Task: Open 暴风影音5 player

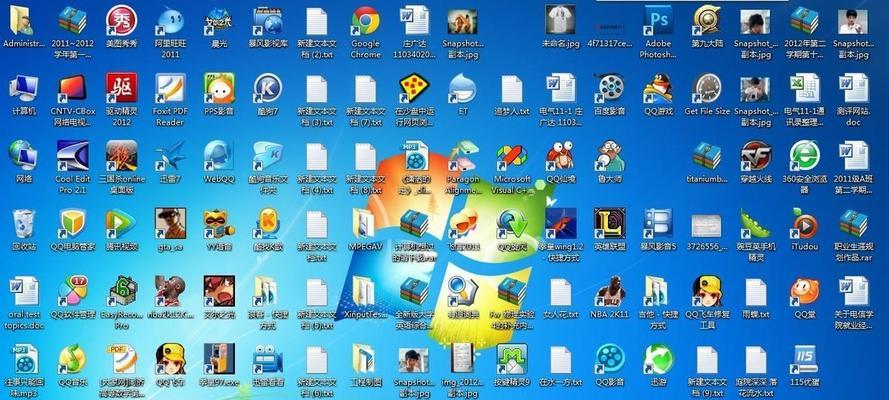Action: 658,224
